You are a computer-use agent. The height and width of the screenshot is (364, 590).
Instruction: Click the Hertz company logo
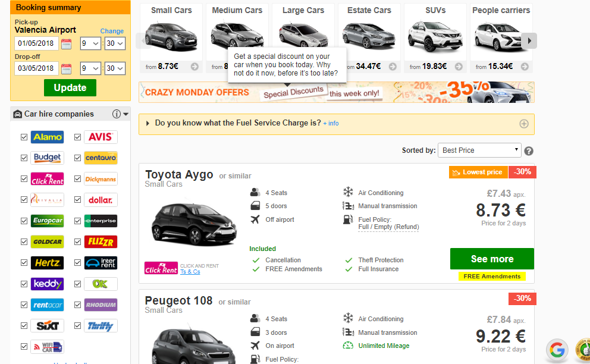pos(47,263)
